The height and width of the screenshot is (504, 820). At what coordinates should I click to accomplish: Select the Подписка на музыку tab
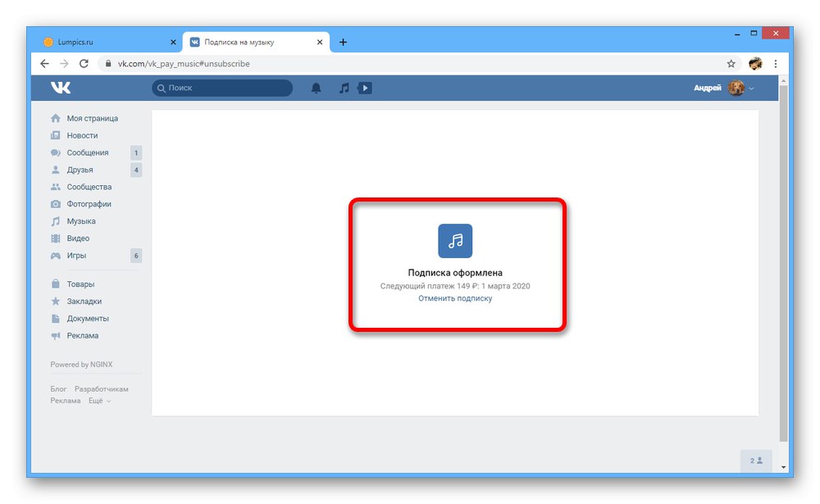coord(256,43)
